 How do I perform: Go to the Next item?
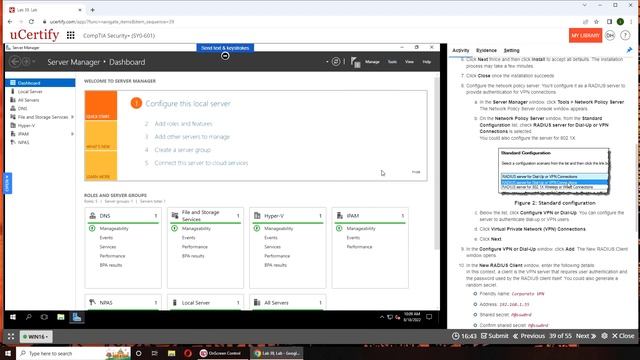click(586, 336)
